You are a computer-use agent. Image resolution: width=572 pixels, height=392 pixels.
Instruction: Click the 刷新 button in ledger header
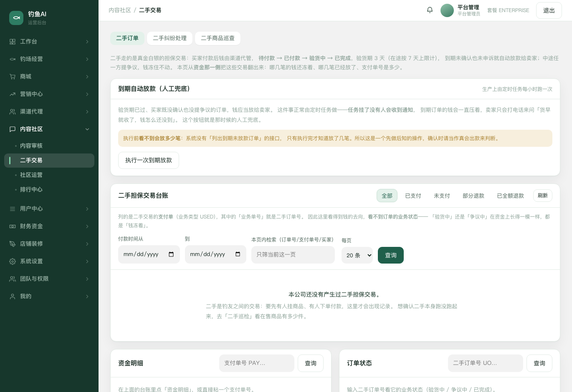coord(543,196)
